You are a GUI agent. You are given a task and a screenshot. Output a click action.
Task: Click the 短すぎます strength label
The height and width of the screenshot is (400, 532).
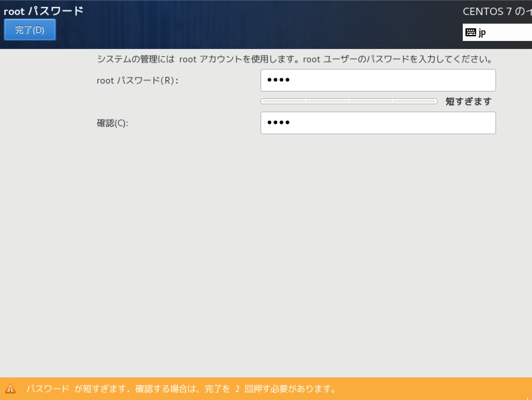tap(468, 101)
